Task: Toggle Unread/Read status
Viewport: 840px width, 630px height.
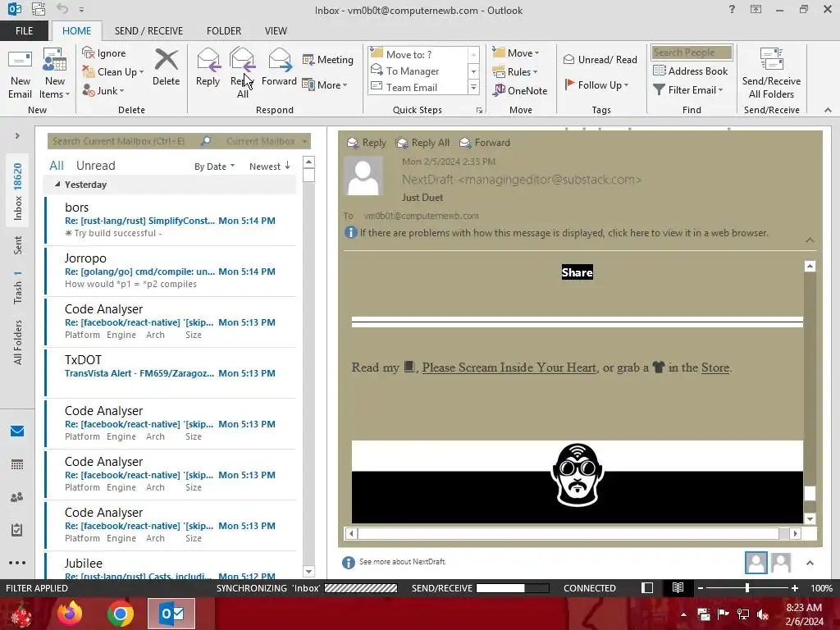Action: click(600, 59)
